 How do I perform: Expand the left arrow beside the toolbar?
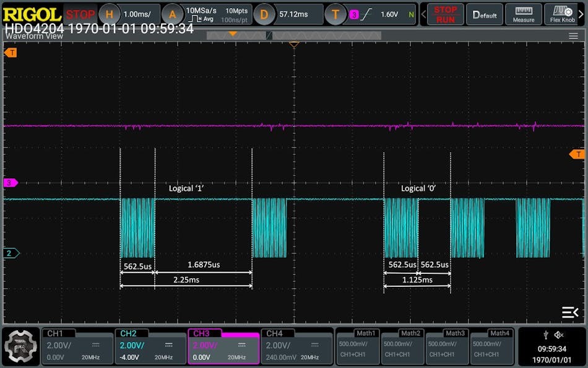423,14
